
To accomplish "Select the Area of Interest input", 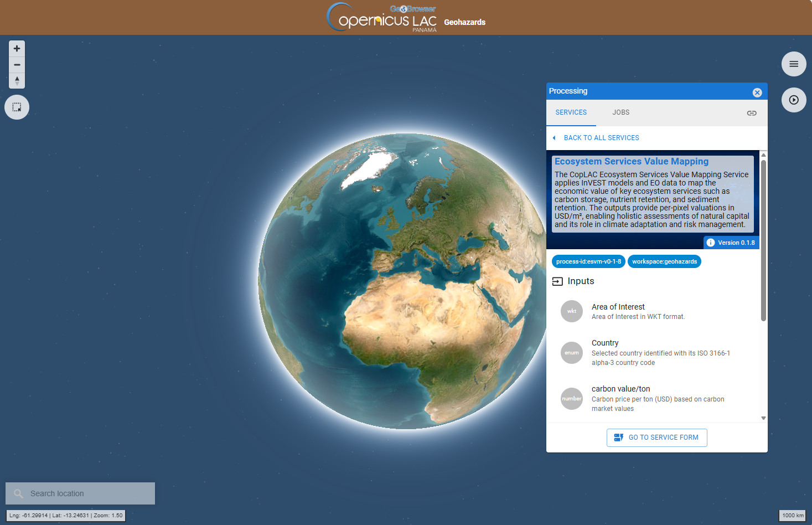I will 618,311.
